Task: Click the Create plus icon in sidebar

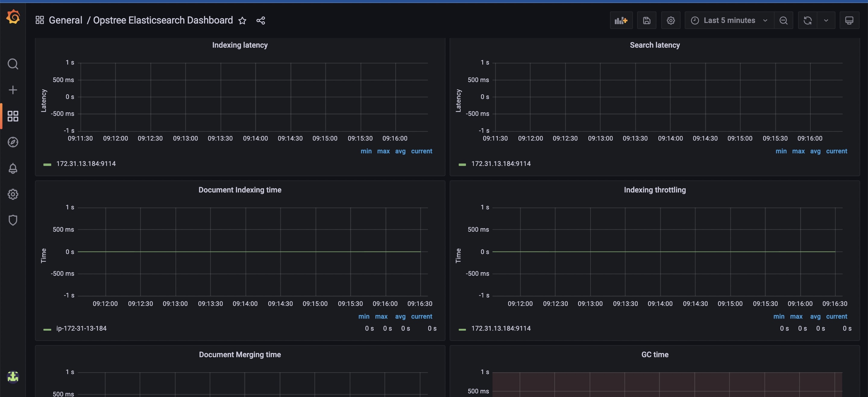Action: (13, 90)
